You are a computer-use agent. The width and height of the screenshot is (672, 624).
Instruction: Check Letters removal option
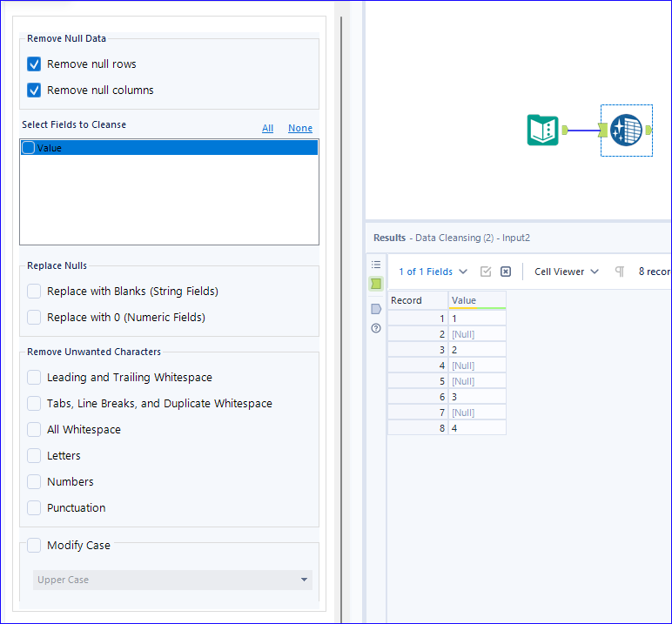(34, 455)
